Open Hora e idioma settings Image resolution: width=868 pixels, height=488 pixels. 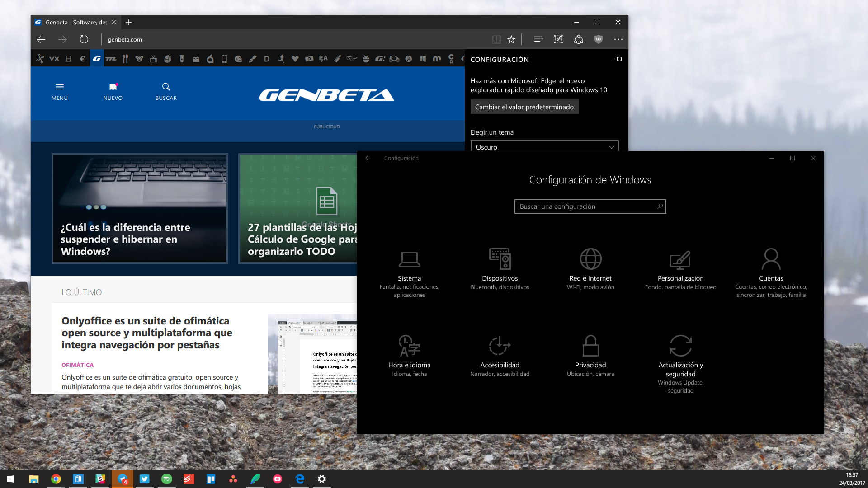pyautogui.click(x=410, y=356)
